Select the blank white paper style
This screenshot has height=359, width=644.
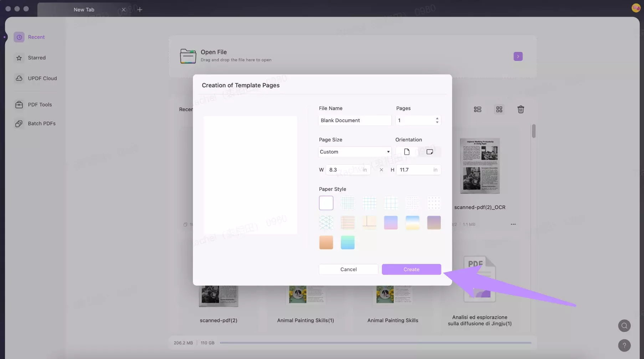[326, 203]
